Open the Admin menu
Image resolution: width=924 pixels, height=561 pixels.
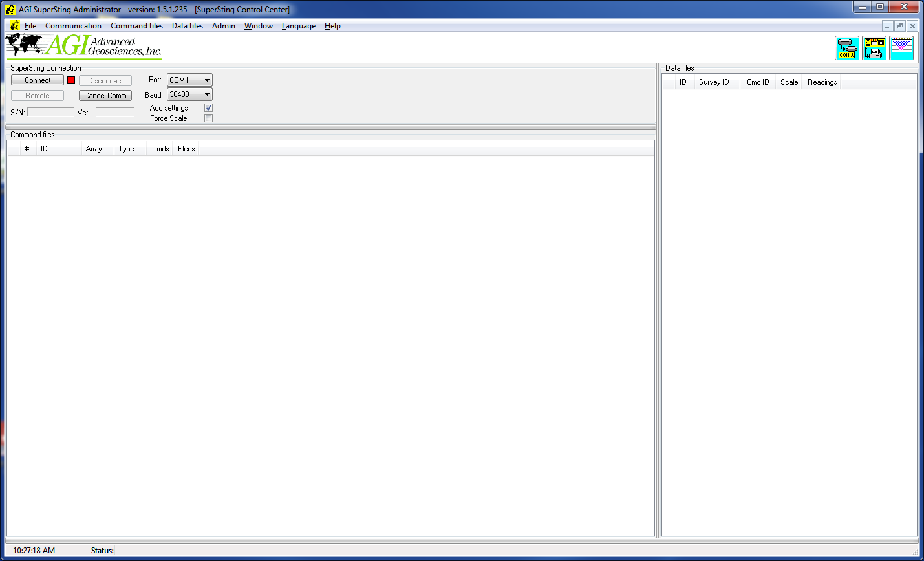pos(224,26)
